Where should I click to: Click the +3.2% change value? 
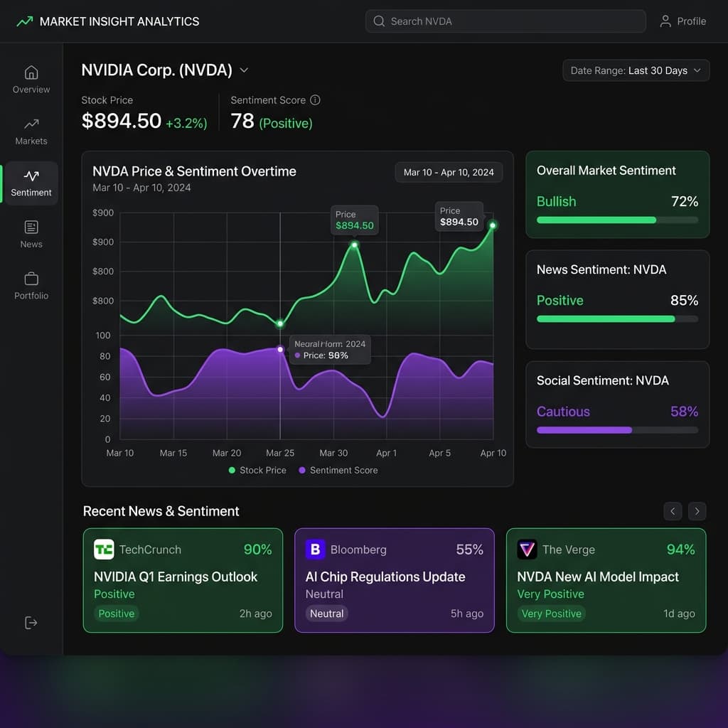(x=187, y=124)
